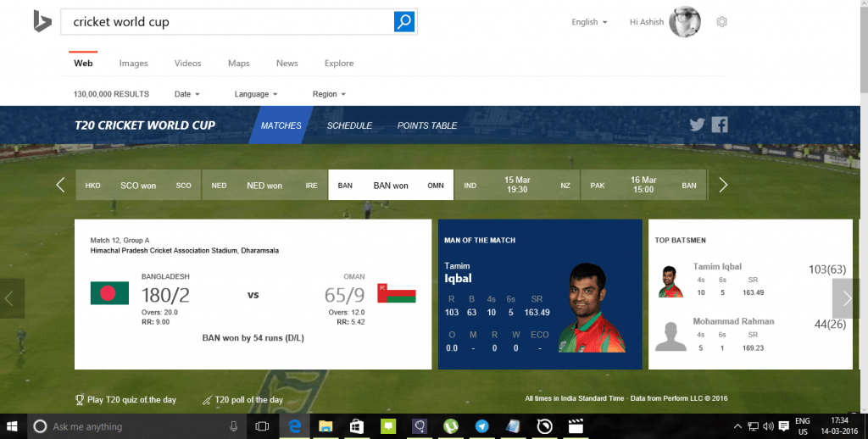
Task: Open the Store icon in taskbar
Action: (357, 426)
